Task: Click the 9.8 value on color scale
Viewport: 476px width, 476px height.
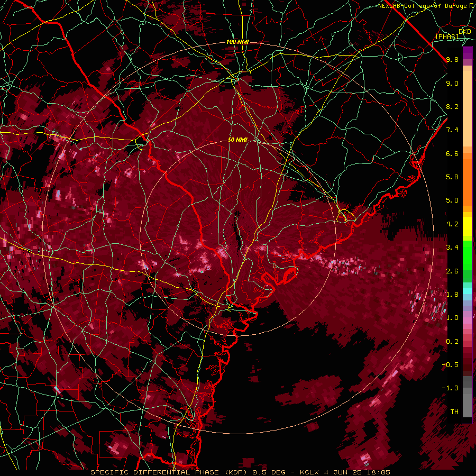Action: pyautogui.click(x=452, y=60)
